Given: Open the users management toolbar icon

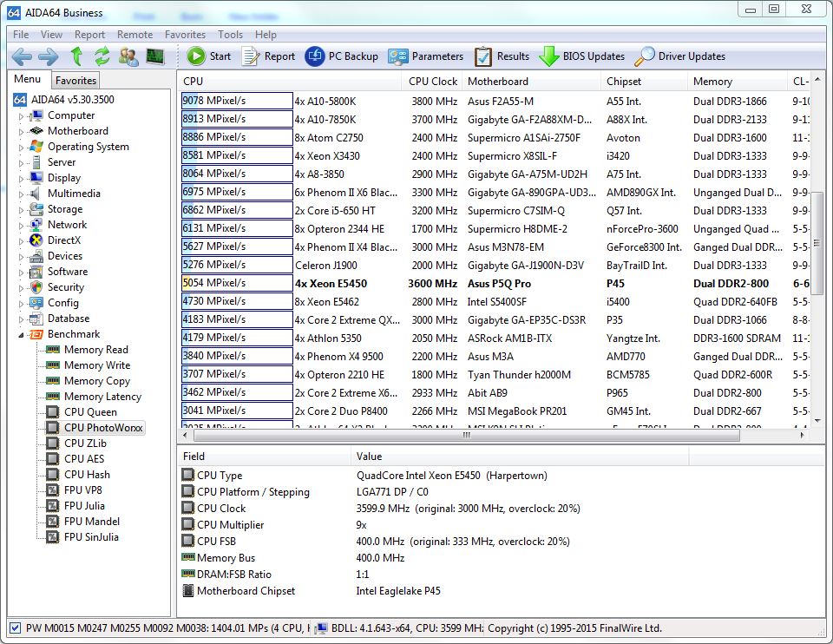Looking at the screenshot, I should pyautogui.click(x=128, y=56).
